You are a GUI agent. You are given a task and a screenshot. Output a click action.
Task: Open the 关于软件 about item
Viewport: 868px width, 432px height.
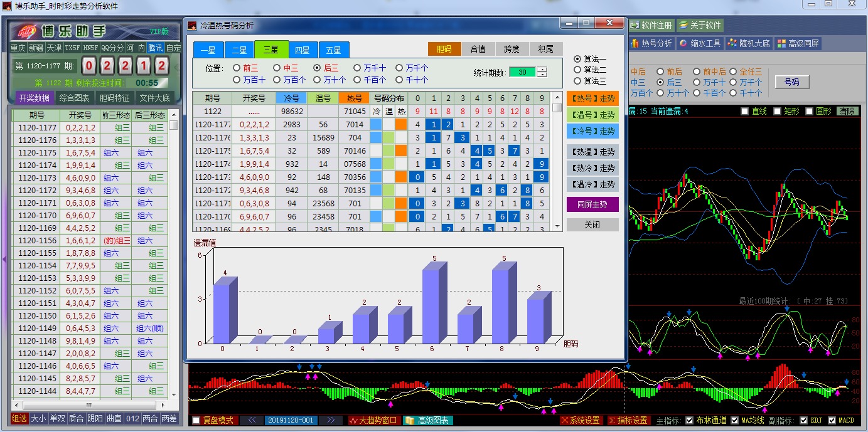tap(700, 26)
